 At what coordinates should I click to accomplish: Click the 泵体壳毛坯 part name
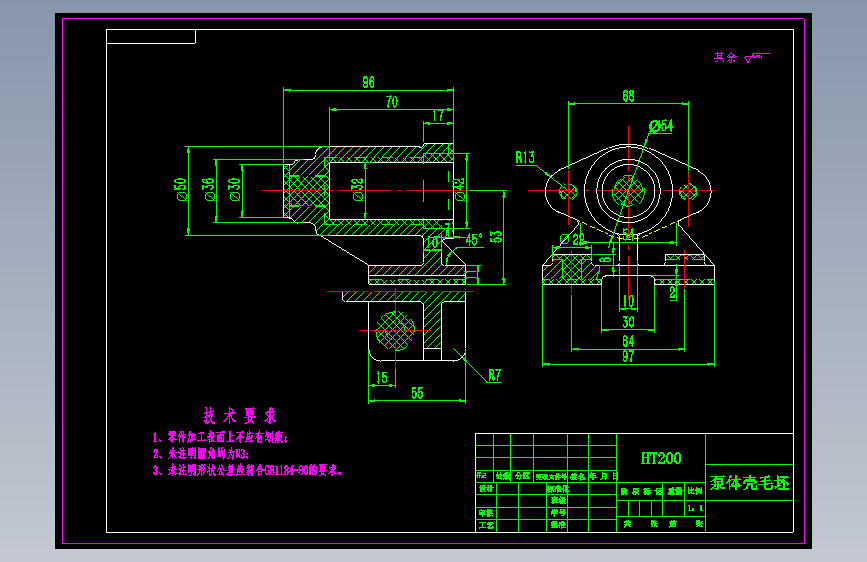749,483
